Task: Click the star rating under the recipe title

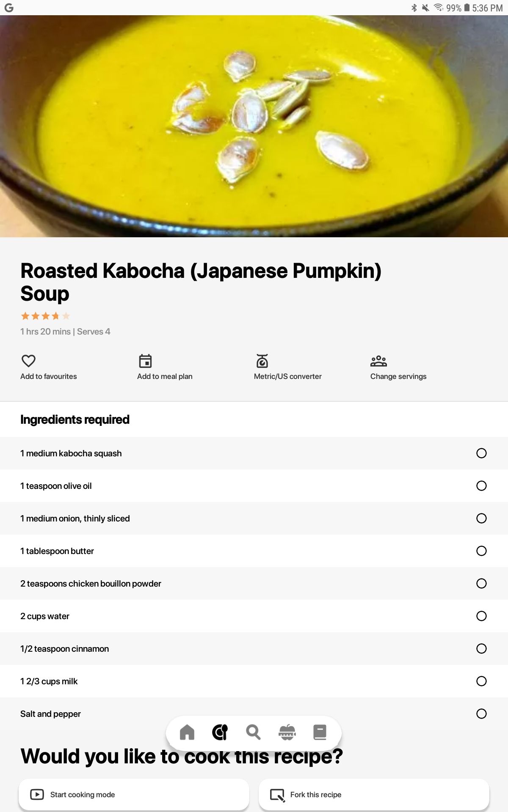Action: 45,316
